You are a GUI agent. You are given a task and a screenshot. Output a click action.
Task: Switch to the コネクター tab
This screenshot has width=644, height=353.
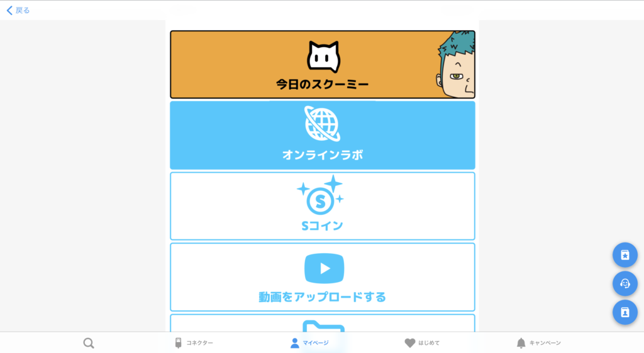(194, 343)
